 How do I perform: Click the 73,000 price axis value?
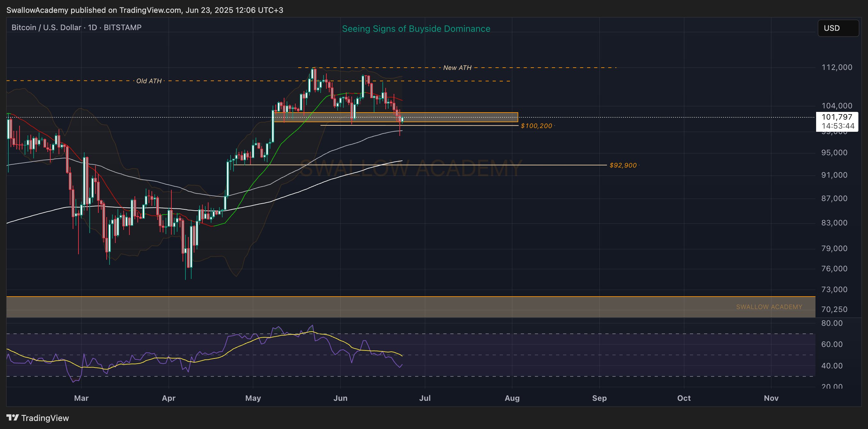click(x=834, y=290)
